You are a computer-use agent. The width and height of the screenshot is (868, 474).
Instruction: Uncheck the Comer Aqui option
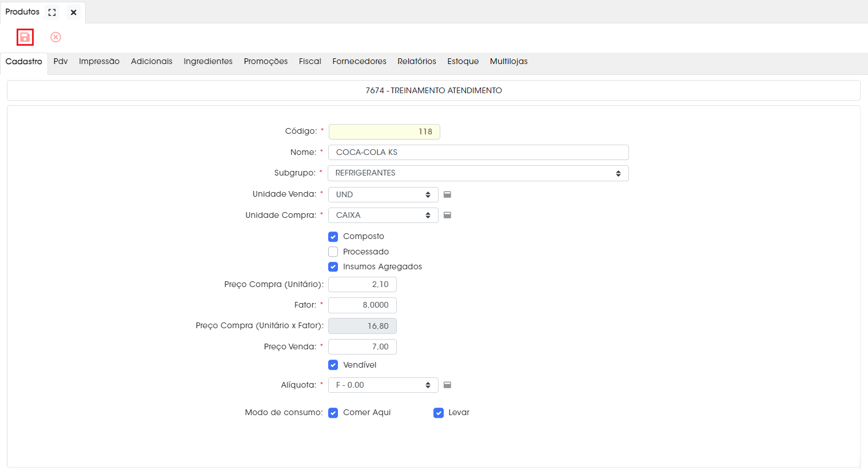click(333, 413)
